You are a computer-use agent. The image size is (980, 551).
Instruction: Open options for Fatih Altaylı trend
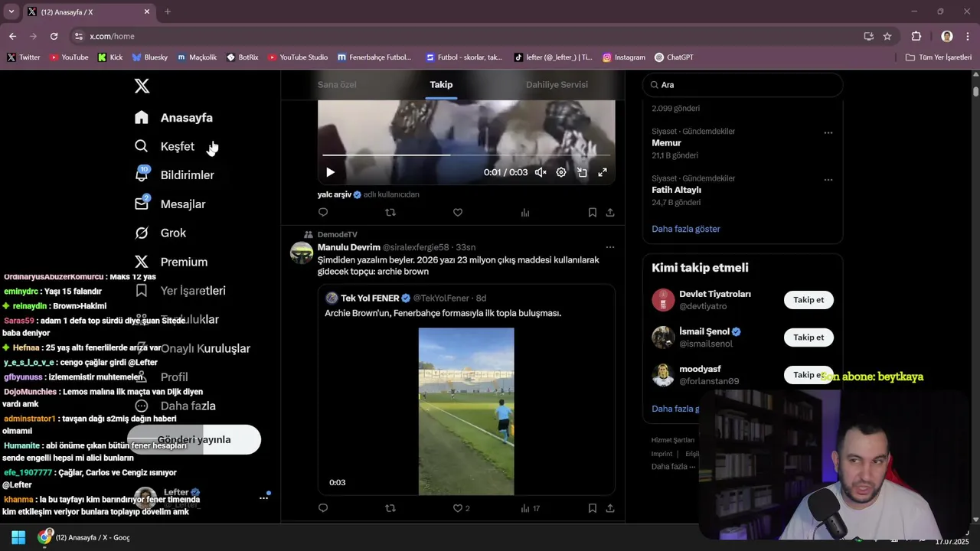coord(828,180)
